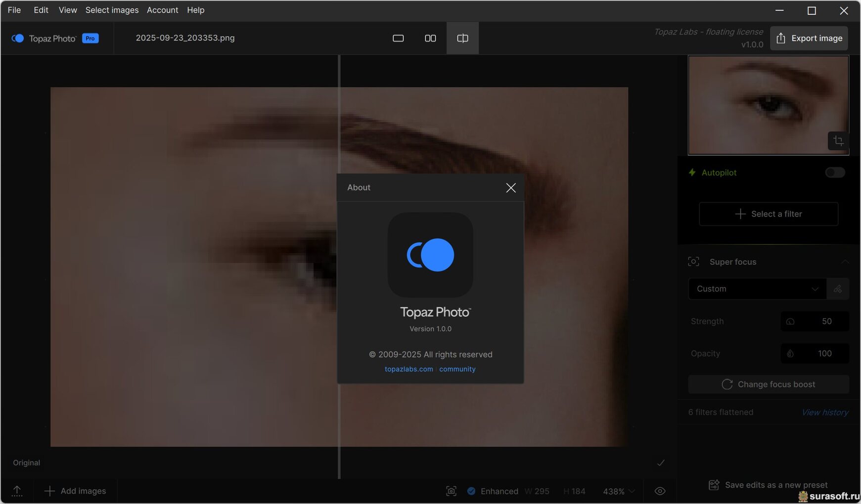Select the split slider view icon
Image resolution: width=861 pixels, height=504 pixels.
[x=462, y=38]
